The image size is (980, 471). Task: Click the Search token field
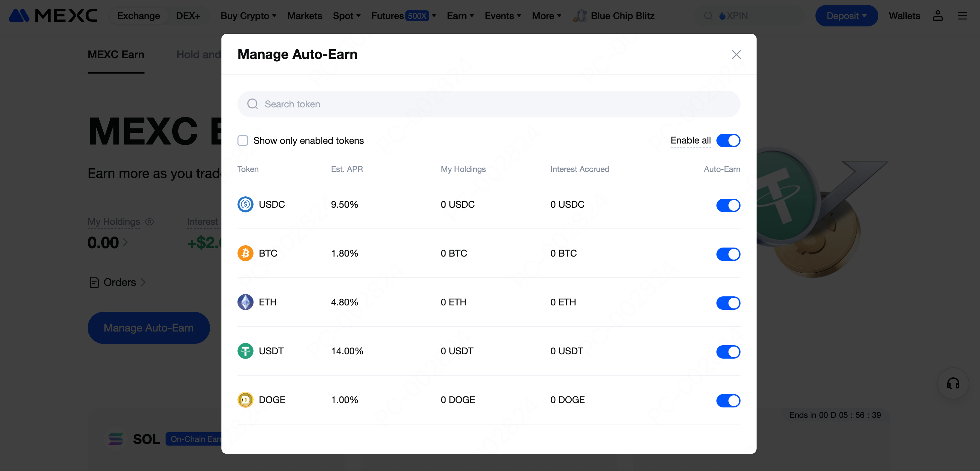488,104
